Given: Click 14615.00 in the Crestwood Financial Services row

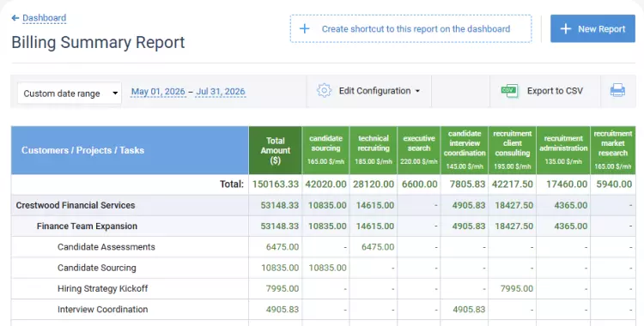Looking at the screenshot, I should point(375,205).
